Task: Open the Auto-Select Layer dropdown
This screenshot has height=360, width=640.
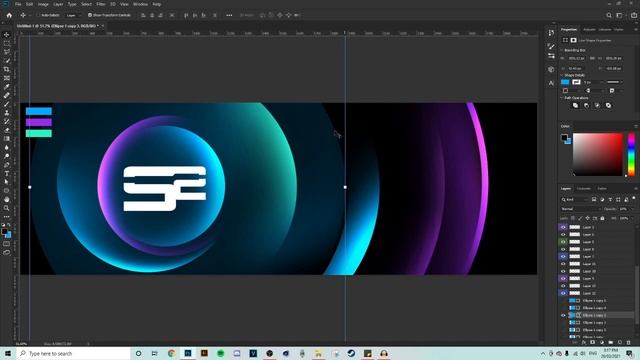Action: [73, 15]
